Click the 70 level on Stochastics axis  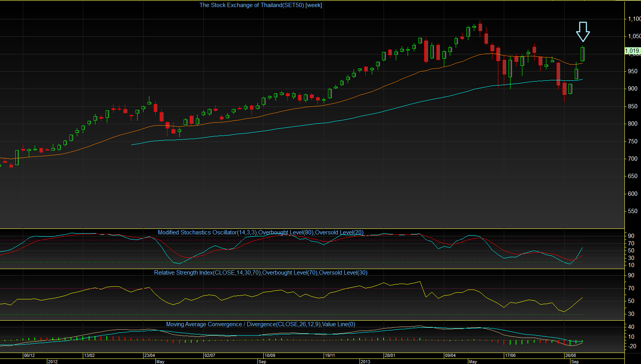point(631,243)
